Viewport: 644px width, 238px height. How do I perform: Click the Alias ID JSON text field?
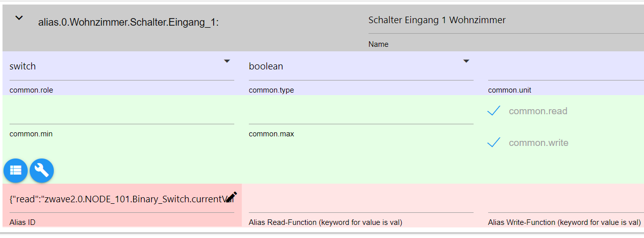click(116, 199)
